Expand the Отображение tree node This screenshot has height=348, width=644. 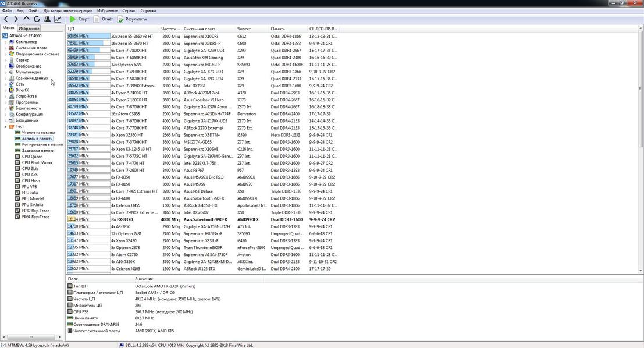coord(5,66)
